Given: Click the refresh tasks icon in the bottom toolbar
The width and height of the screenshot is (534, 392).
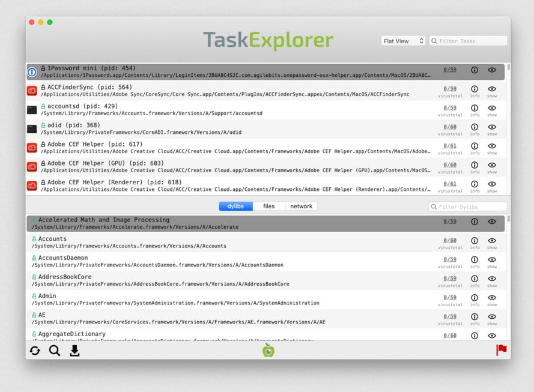Looking at the screenshot, I should pos(35,351).
